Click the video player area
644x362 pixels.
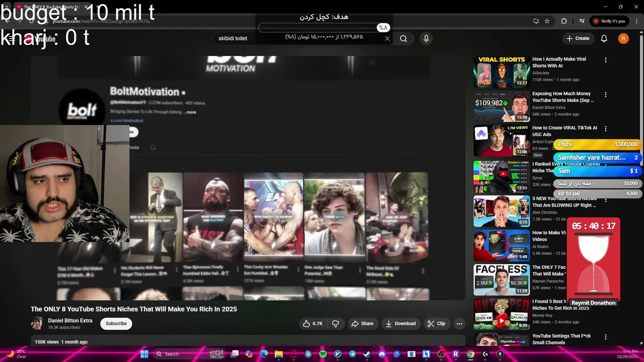[248, 178]
